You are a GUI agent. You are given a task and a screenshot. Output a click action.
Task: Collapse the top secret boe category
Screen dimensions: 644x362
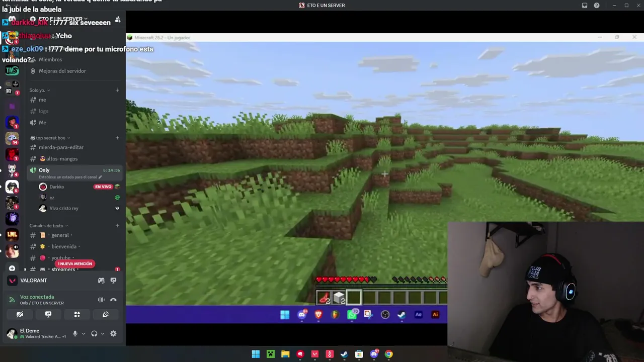50,138
